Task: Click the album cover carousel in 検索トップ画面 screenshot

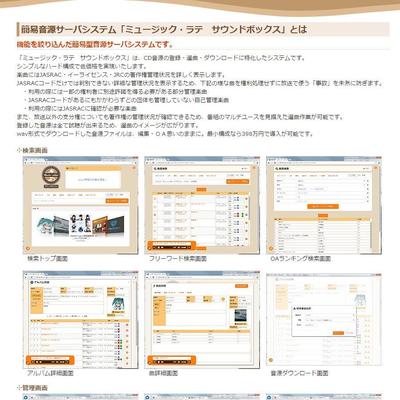Action: pyautogui.click(x=80, y=224)
